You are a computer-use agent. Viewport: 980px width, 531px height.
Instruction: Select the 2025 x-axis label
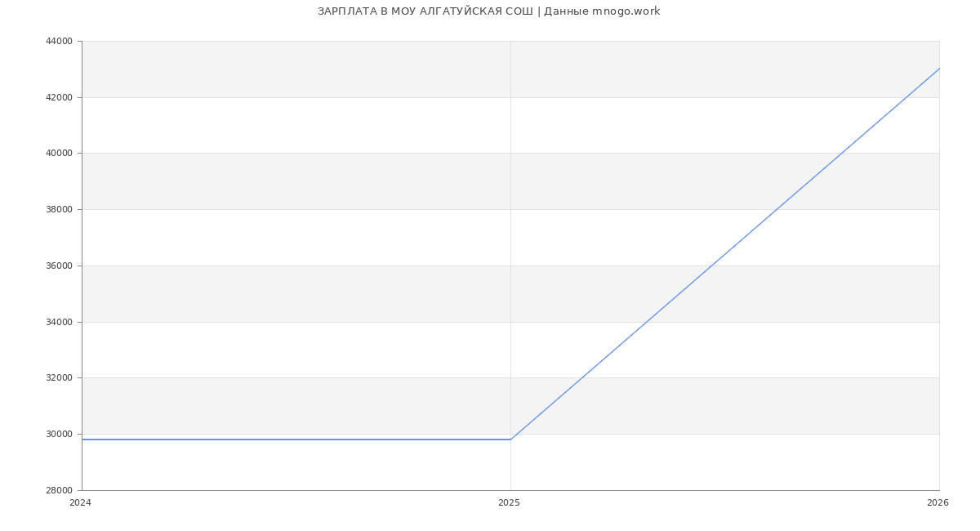point(509,503)
